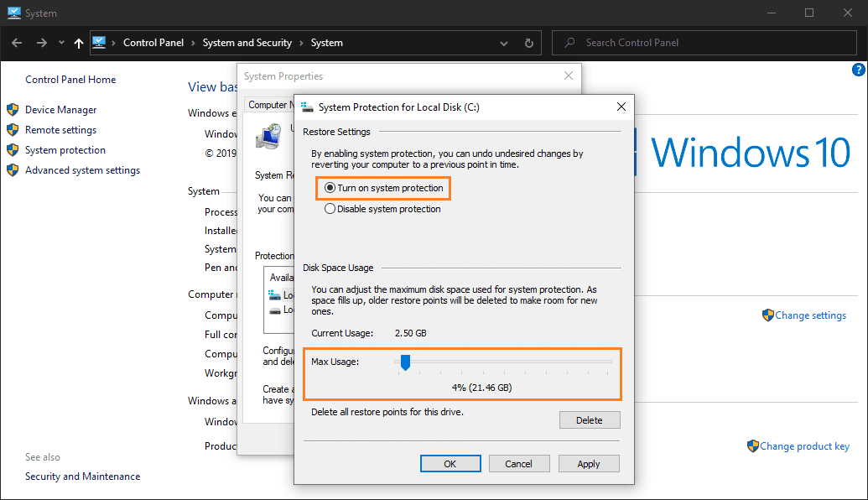Open Device Manager link
The width and height of the screenshot is (868, 500).
tap(61, 110)
